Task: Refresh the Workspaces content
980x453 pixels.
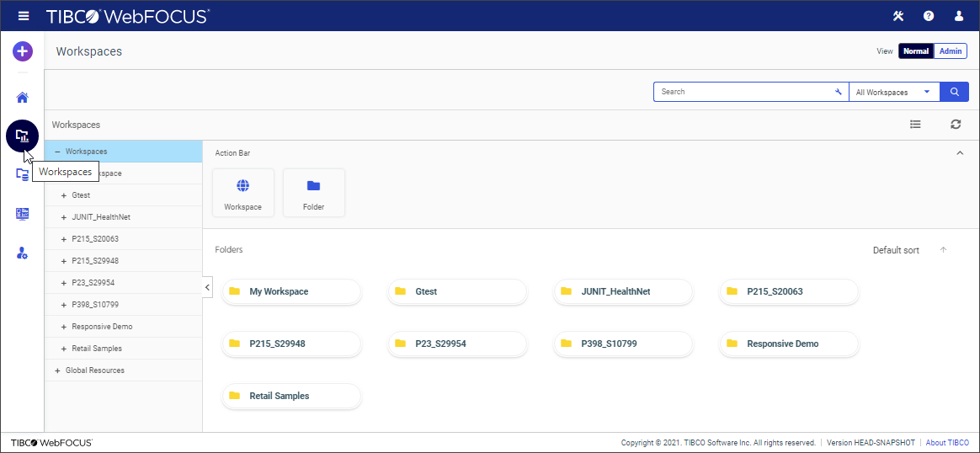Action: (x=956, y=125)
